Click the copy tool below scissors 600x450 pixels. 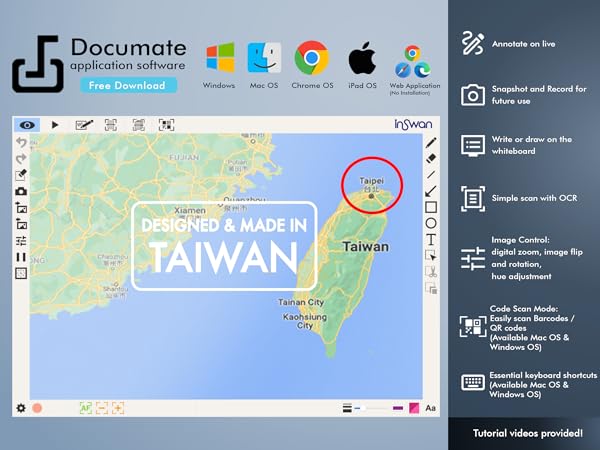click(431, 288)
